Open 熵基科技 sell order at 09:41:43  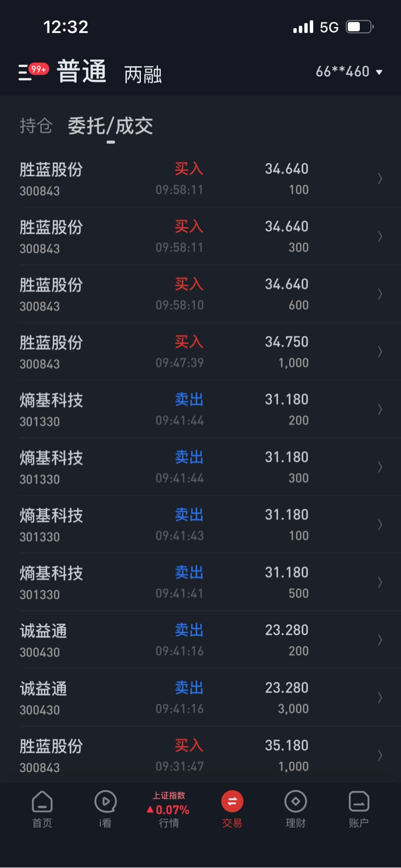pos(200,525)
